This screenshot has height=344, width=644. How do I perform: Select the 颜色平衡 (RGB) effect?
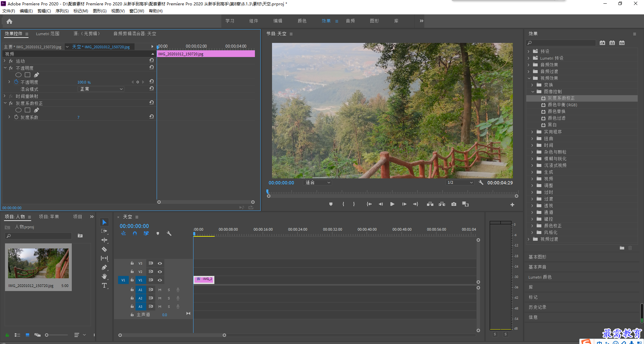pos(562,105)
